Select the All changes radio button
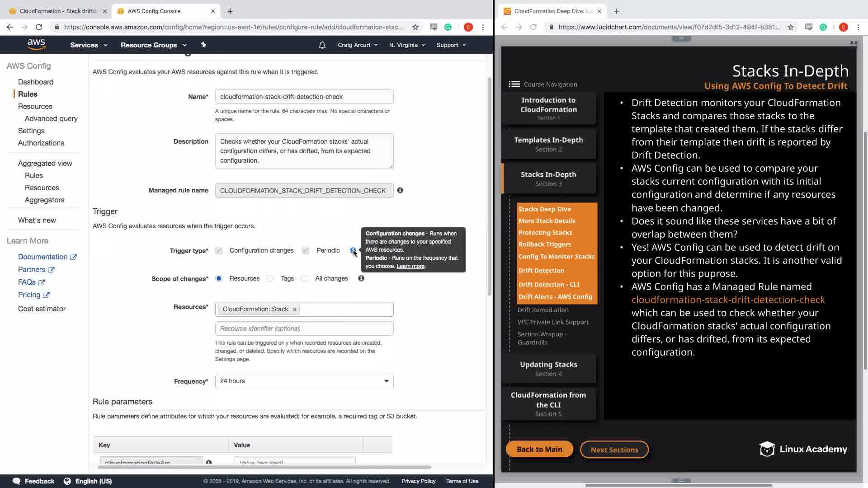Viewport: 868px width, 488px height. pyautogui.click(x=304, y=278)
